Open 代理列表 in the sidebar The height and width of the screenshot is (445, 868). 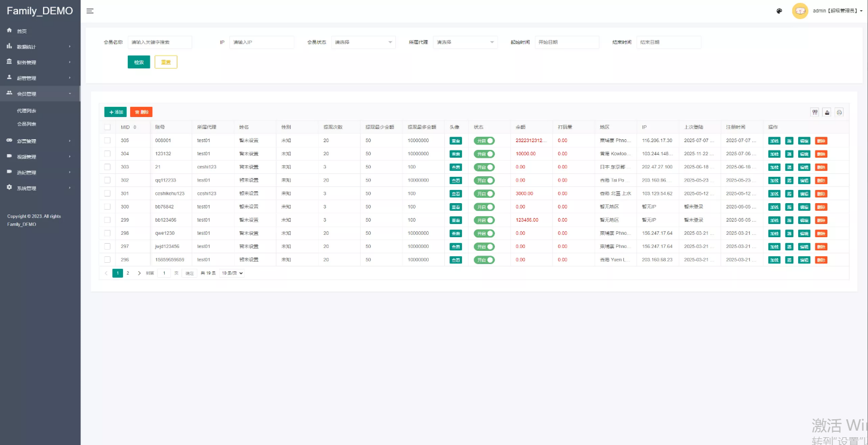click(27, 111)
